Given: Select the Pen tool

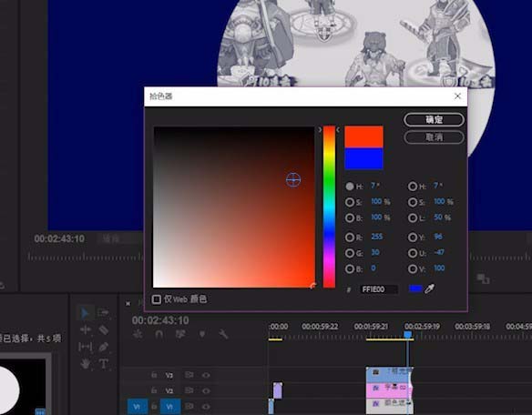Looking at the screenshot, I should pyautogui.click(x=104, y=347).
